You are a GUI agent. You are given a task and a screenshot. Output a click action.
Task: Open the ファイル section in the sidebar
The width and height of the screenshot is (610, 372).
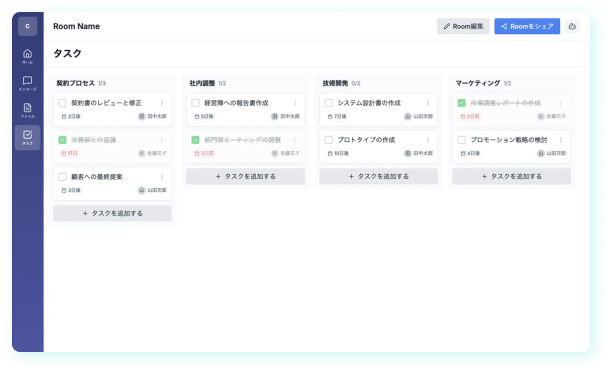[x=27, y=111]
